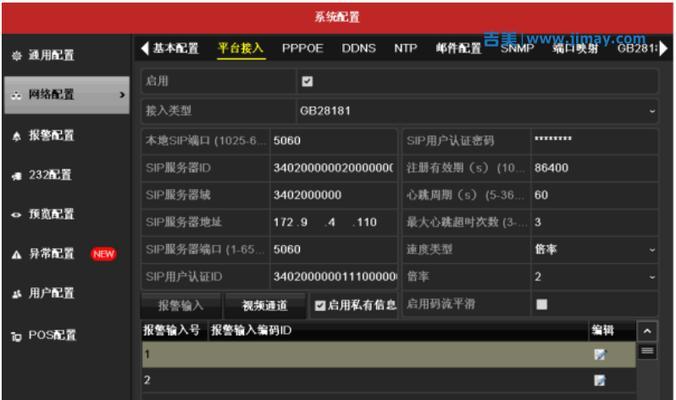Click SIP用户认证密码 field
Screen dimensions: 676x400
(595, 141)
